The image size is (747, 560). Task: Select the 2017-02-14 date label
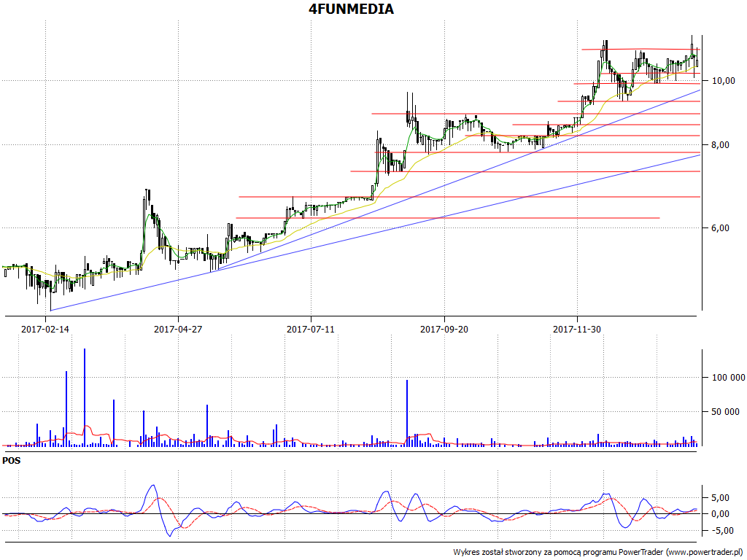pyautogui.click(x=45, y=329)
